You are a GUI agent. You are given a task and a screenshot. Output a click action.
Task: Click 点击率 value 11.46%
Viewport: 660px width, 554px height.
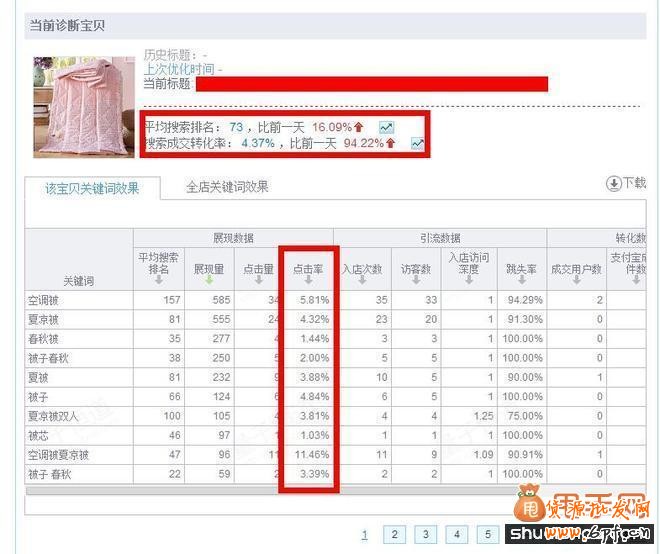click(x=312, y=455)
